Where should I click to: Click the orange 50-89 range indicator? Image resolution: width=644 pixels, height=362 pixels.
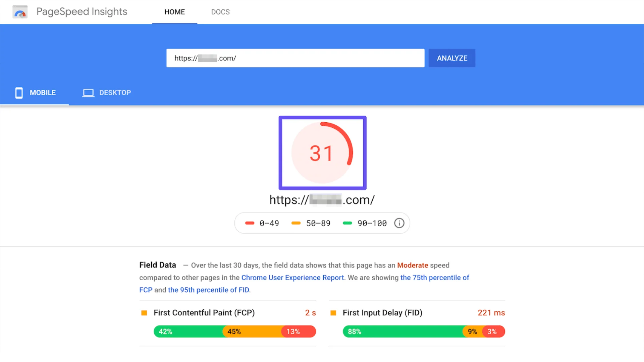point(296,223)
